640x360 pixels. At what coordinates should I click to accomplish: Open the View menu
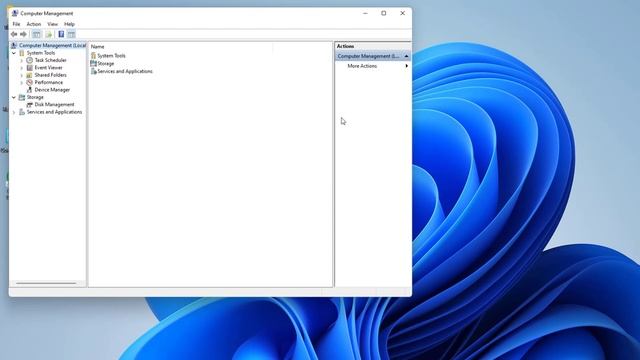[x=52, y=24]
